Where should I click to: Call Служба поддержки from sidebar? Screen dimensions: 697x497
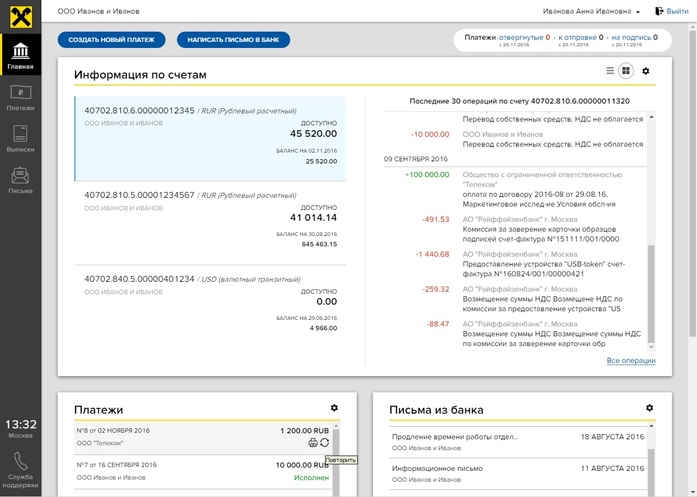pos(21,467)
